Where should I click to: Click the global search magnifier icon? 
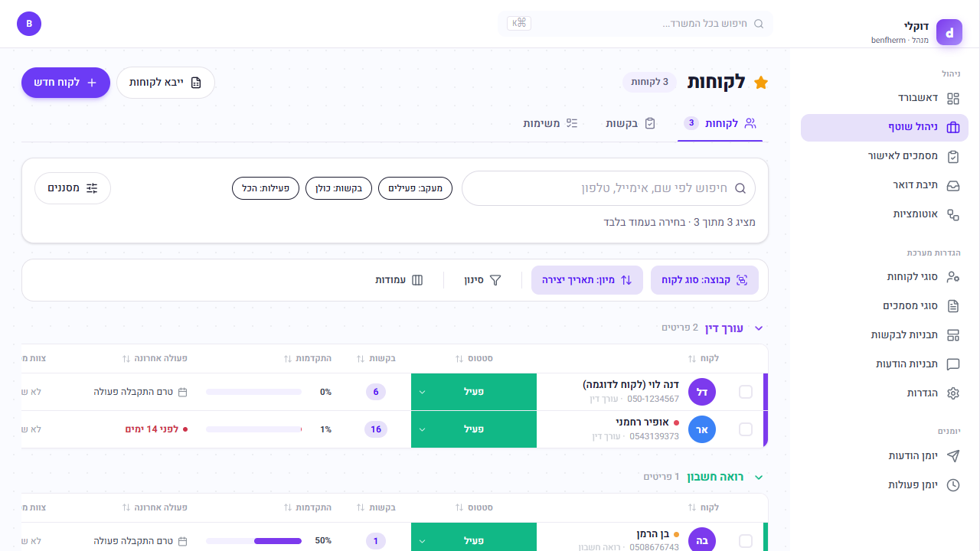click(759, 24)
